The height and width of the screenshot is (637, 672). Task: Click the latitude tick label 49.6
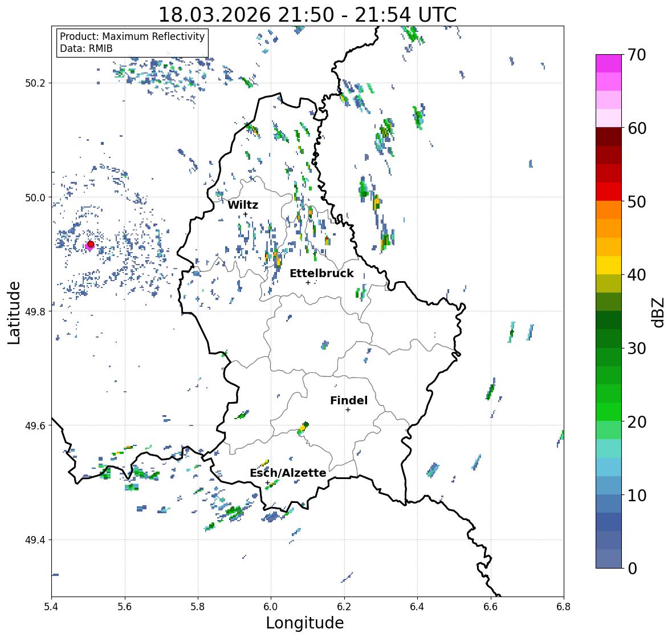[35, 425]
